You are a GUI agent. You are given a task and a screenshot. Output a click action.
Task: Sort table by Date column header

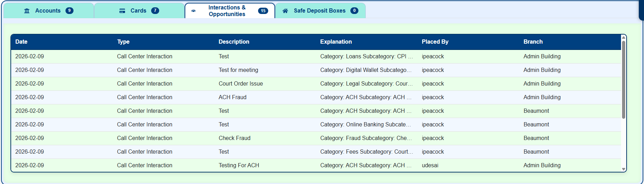21,42
